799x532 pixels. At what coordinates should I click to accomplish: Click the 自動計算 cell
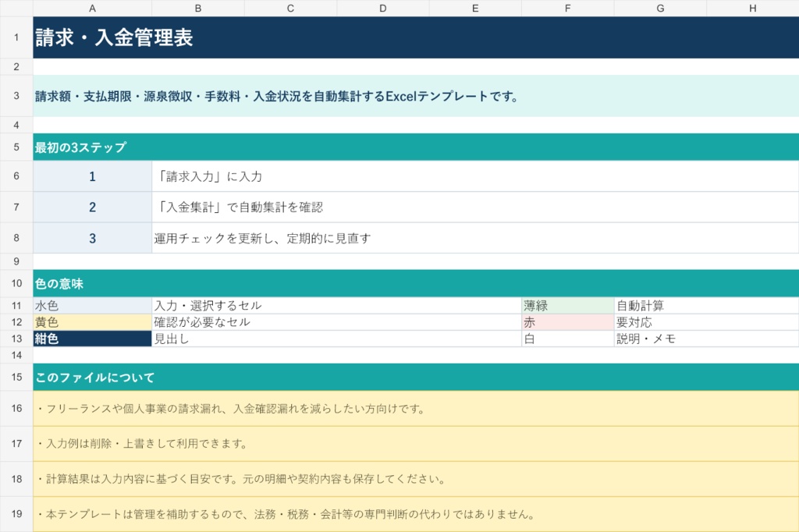coord(707,305)
